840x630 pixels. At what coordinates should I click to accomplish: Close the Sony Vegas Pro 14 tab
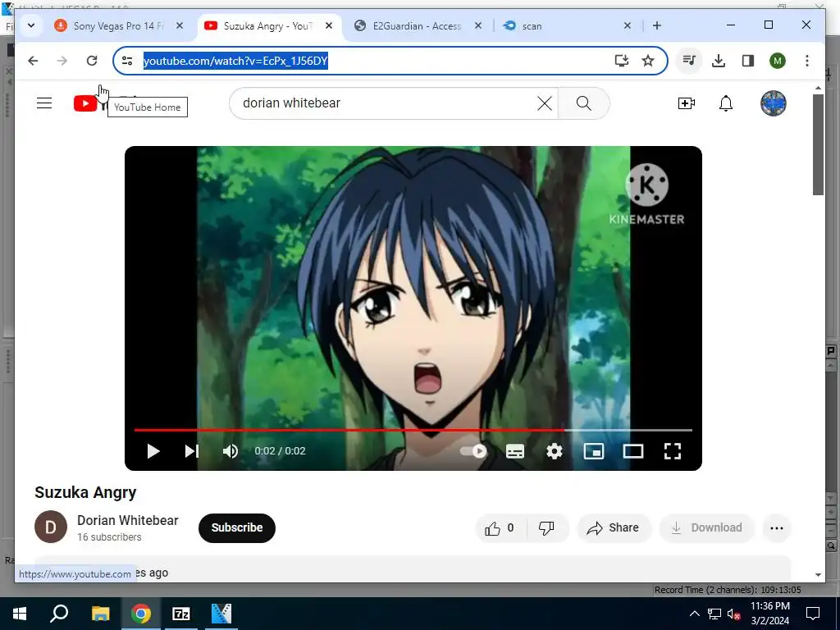click(x=180, y=25)
